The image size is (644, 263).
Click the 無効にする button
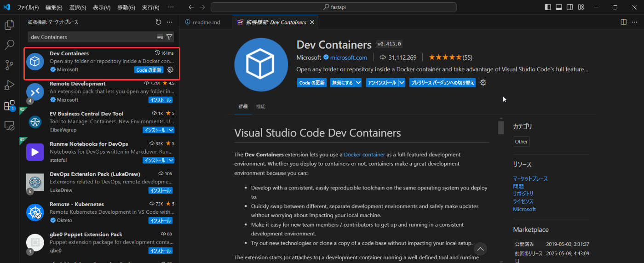coord(342,83)
